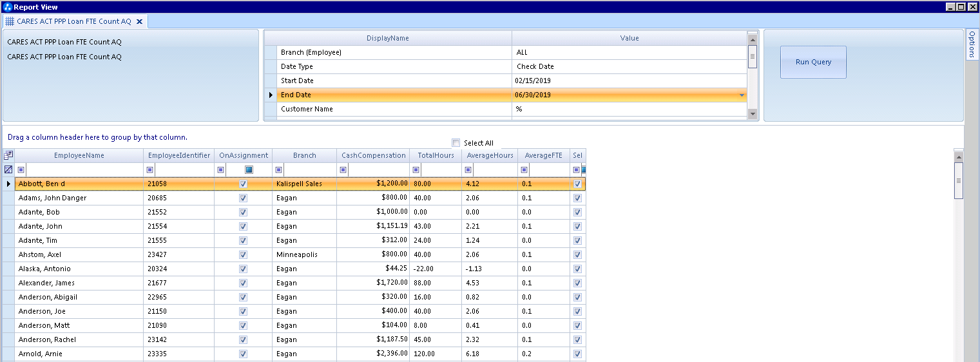Screen dimensions: 980x362
Task: Select Customer Name value %
Action: (629, 110)
